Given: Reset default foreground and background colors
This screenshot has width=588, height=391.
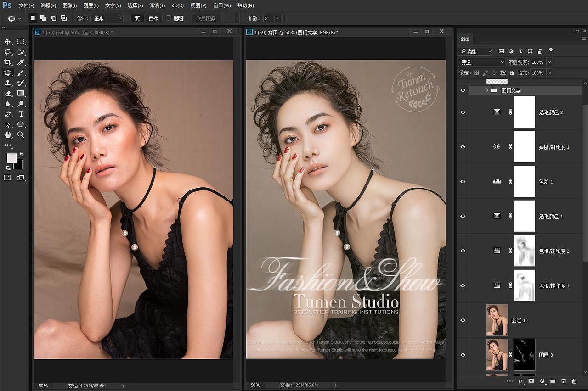Looking at the screenshot, I should [8, 168].
